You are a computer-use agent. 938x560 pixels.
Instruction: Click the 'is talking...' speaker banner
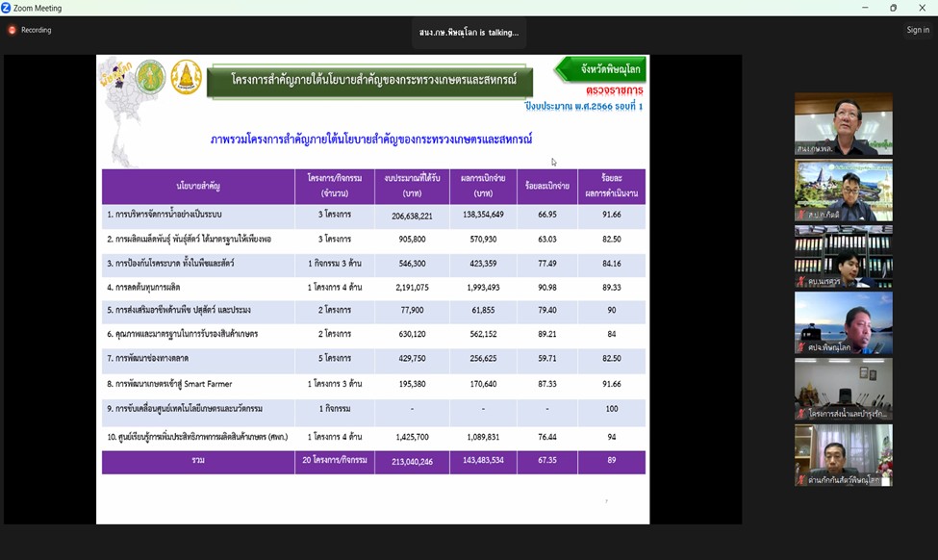469,33
